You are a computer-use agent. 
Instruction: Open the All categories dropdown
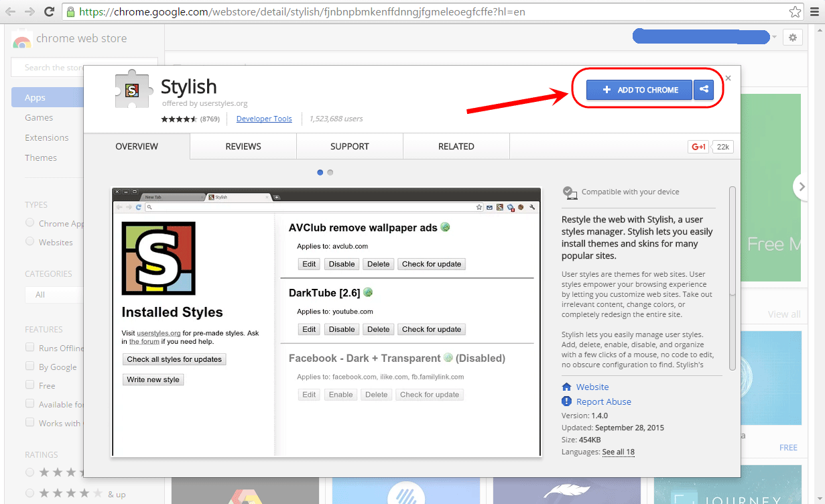click(x=54, y=294)
